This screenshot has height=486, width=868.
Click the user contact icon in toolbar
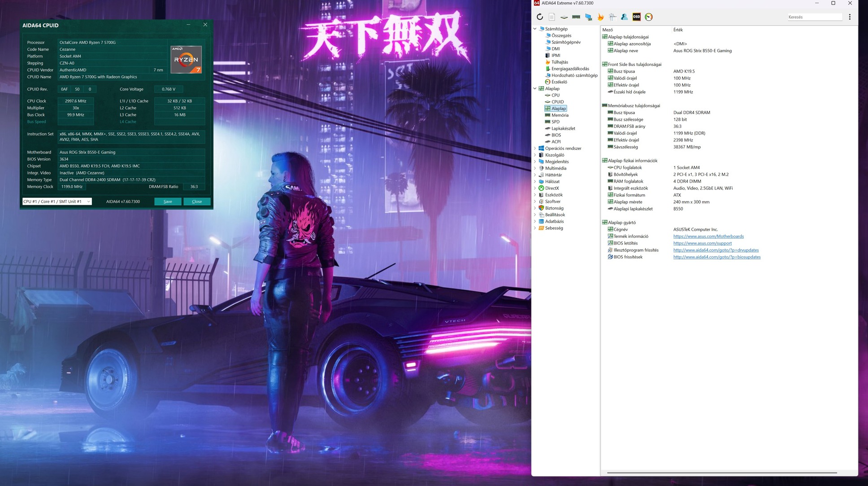click(624, 17)
